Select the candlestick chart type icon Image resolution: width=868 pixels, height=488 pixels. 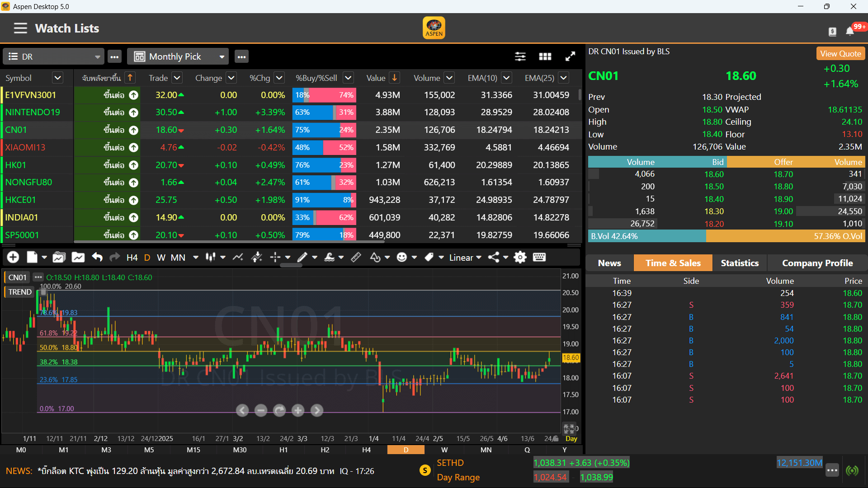click(210, 257)
